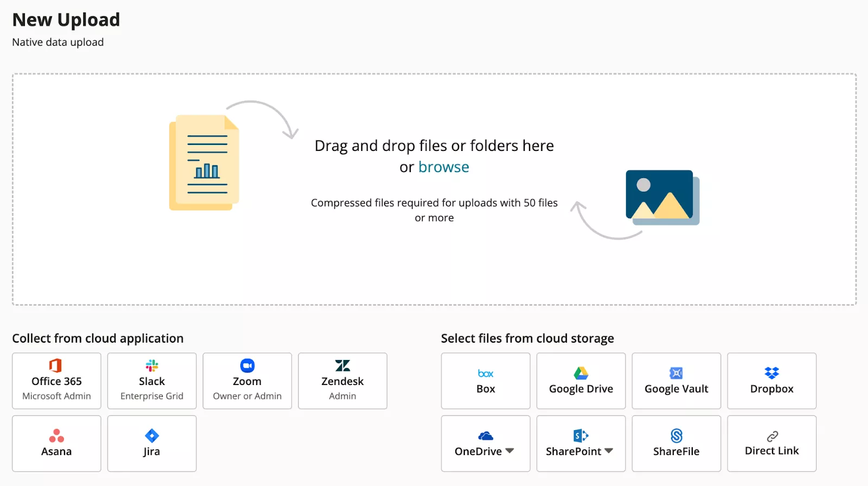Click the Office 365 logo icon
This screenshot has width=868, height=486.
(56, 365)
